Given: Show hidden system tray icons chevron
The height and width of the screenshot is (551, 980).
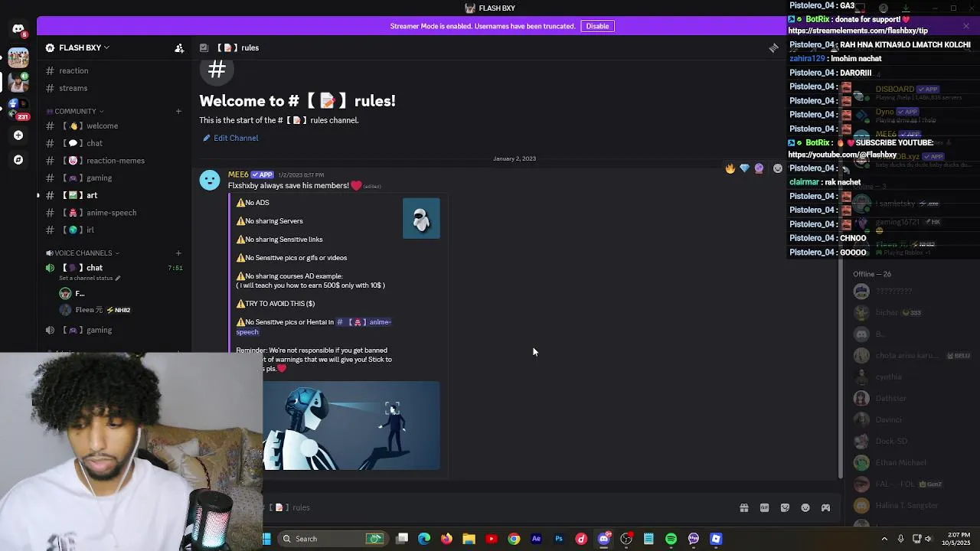Looking at the screenshot, I should pos(884,539).
